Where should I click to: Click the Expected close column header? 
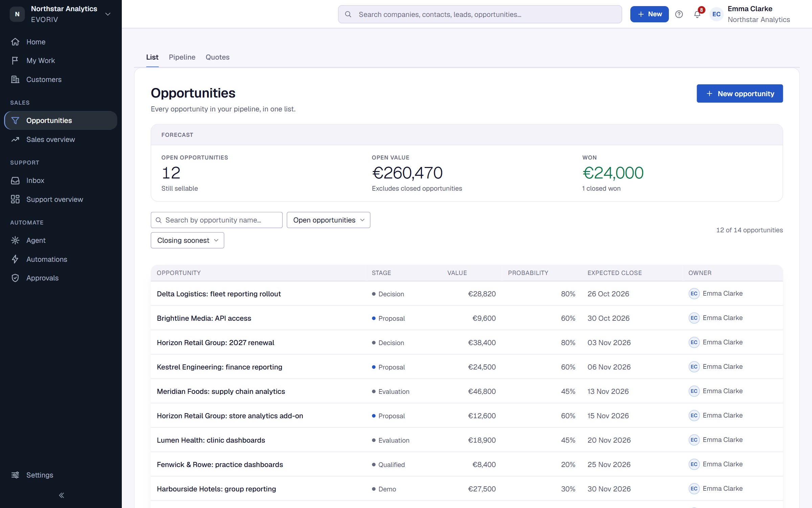pos(614,273)
